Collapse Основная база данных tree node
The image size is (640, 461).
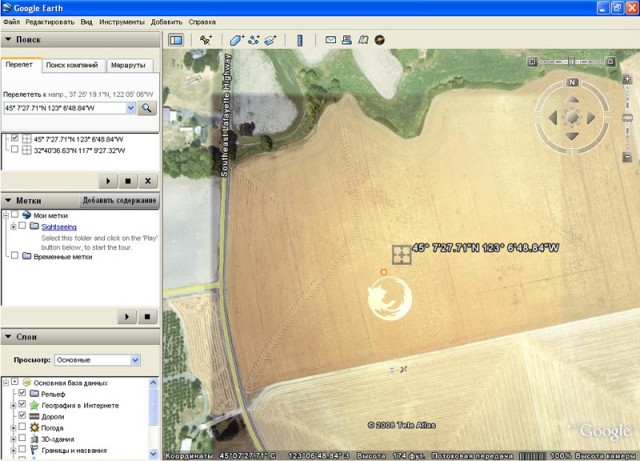point(6,383)
